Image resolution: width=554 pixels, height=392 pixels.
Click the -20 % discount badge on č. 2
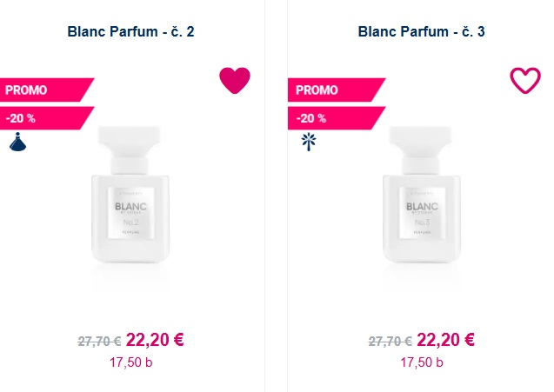point(47,118)
